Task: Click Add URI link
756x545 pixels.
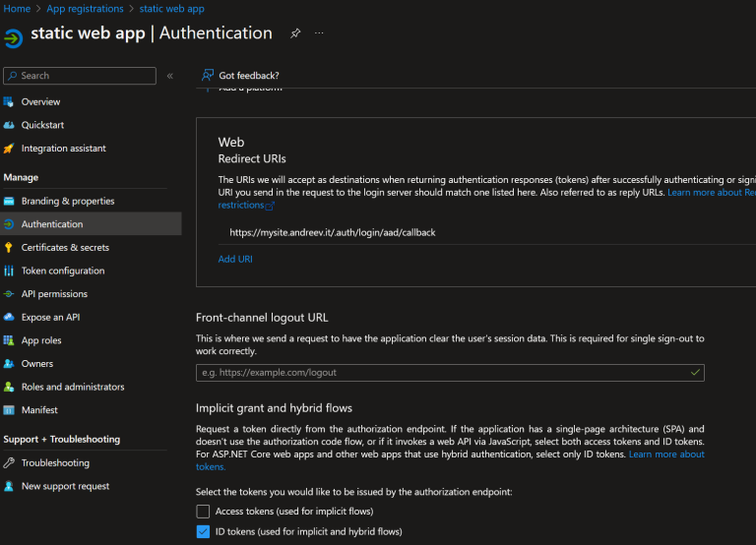Action: coord(235,259)
